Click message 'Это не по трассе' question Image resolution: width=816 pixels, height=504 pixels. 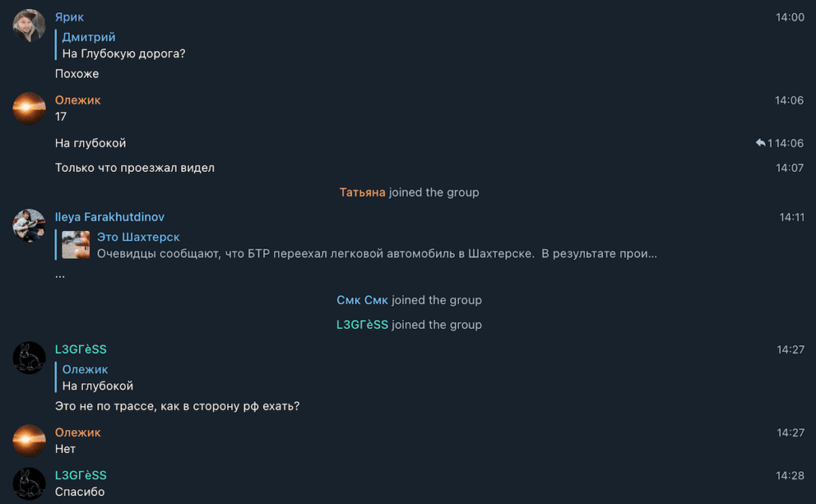pos(177,407)
